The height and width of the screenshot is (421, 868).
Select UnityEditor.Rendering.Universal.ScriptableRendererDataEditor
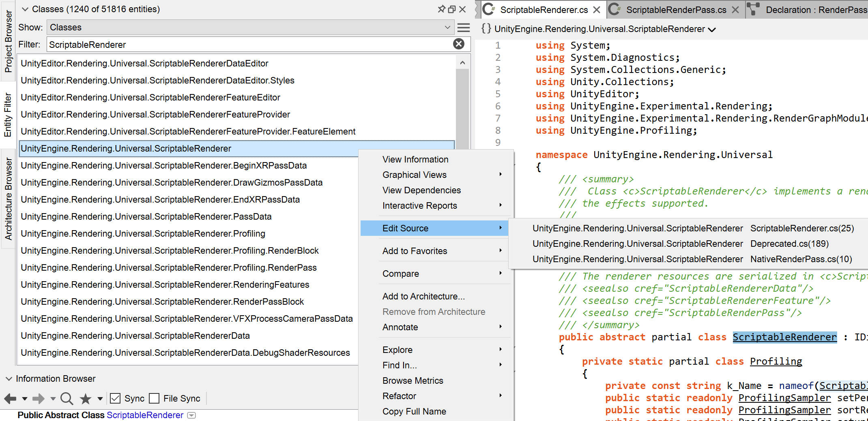[237, 63]
